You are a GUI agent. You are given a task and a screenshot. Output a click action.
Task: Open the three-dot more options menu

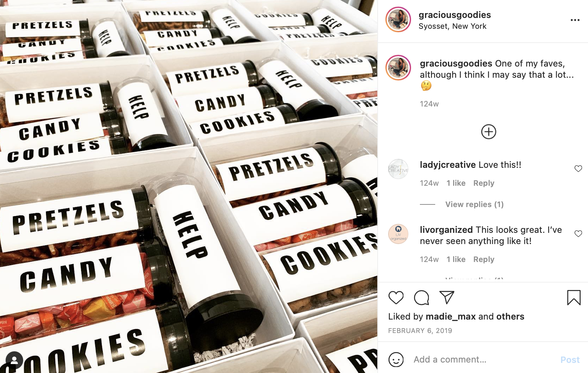coord(575,20)
